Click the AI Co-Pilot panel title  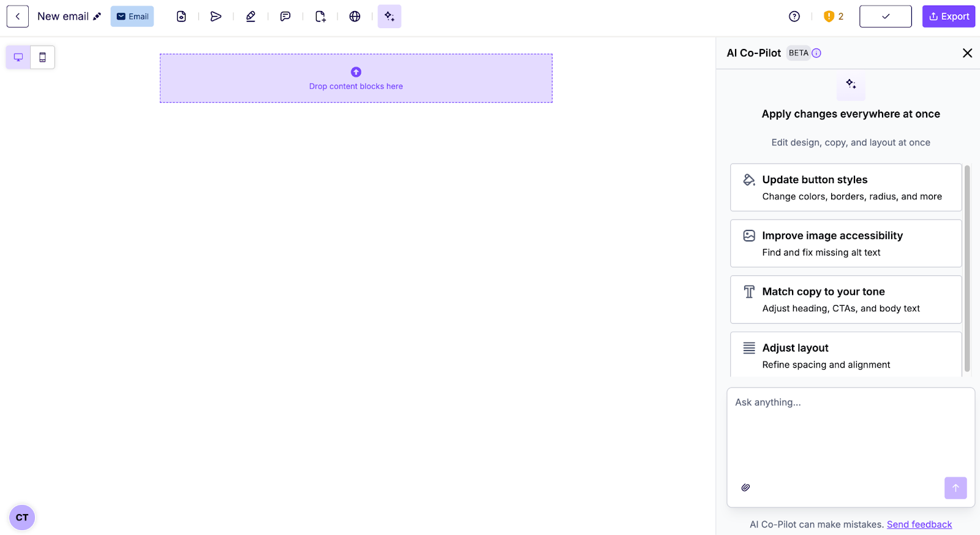click(x=753, y=53)
